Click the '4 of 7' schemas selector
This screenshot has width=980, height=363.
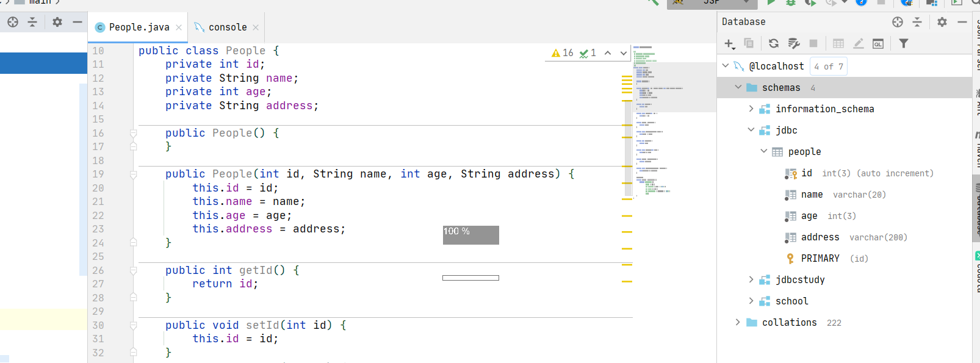click(829, 66)
